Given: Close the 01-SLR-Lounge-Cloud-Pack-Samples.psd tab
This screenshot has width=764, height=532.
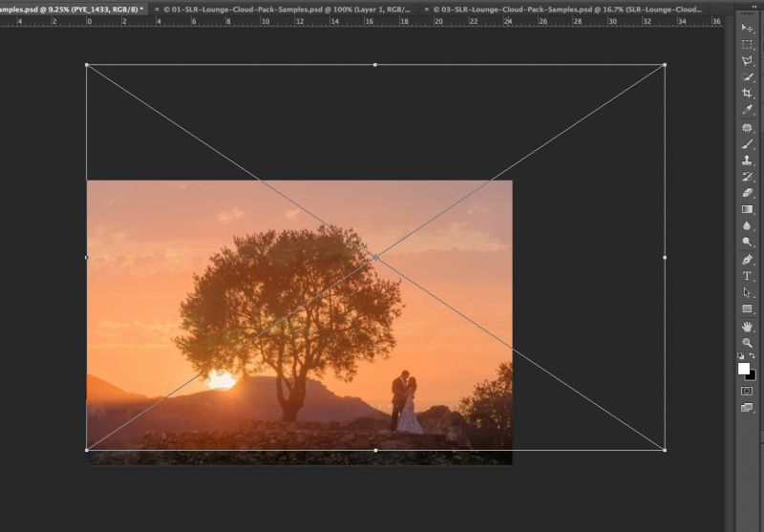Looking at the screenshot, I should (x=157, y=10).
